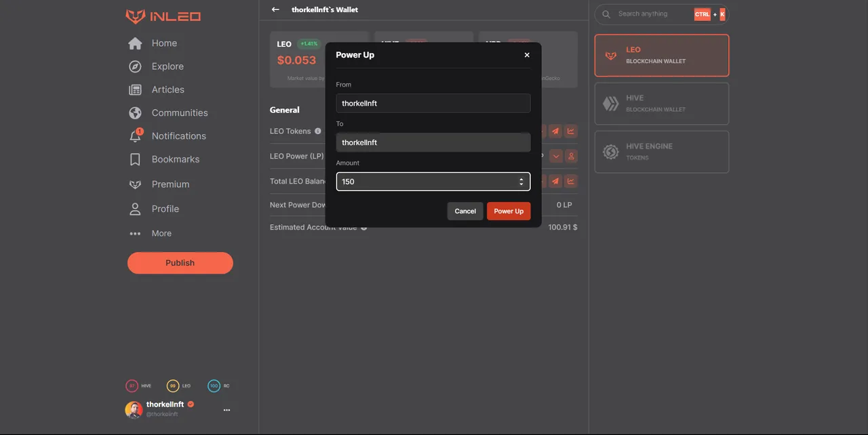Click the 100.91 $ account value

point(563,227)
